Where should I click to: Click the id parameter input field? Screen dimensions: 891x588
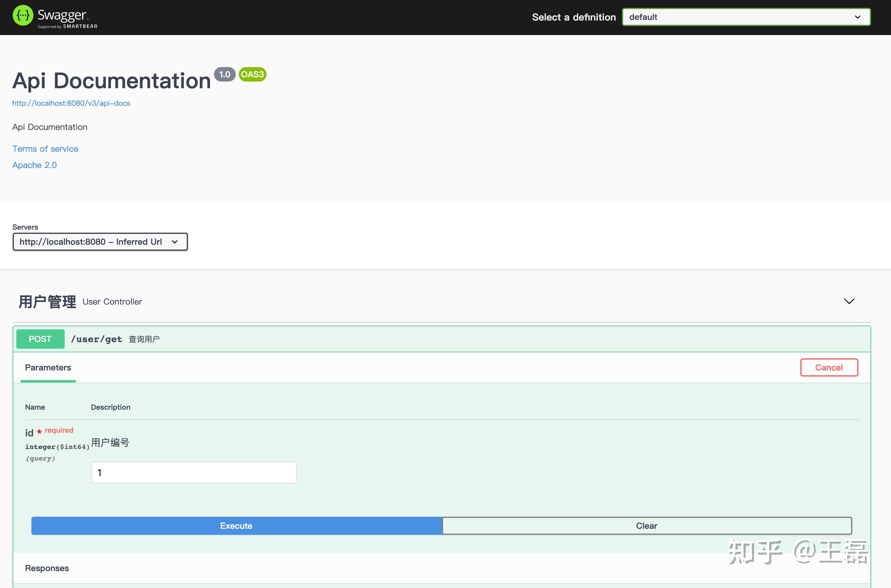click(193, 473)
